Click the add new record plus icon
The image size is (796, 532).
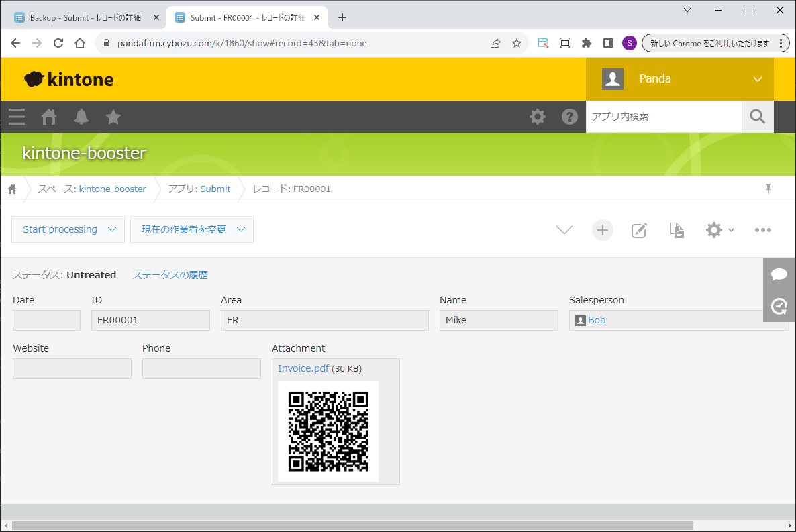(x=602, y=230)
